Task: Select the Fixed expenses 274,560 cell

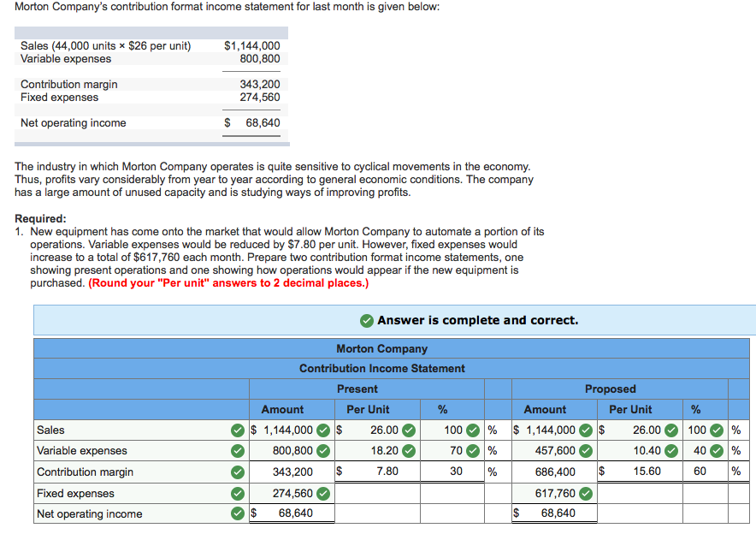Action: point(291,492)
